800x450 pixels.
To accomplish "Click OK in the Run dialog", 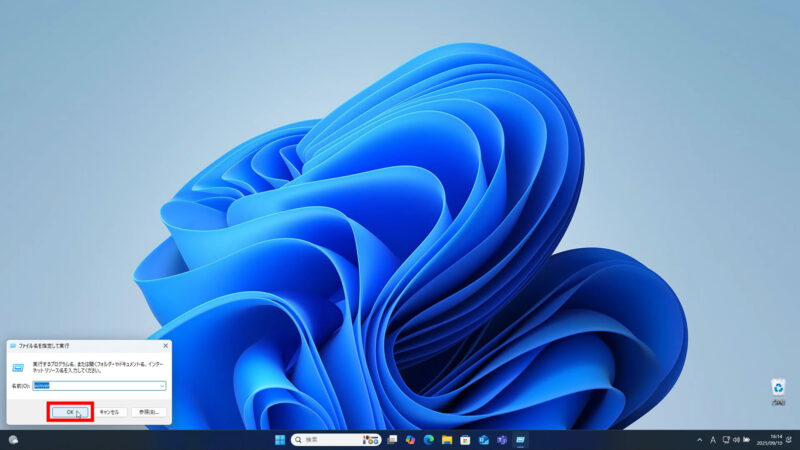I will pyautogui.click(x=70, y=411).
